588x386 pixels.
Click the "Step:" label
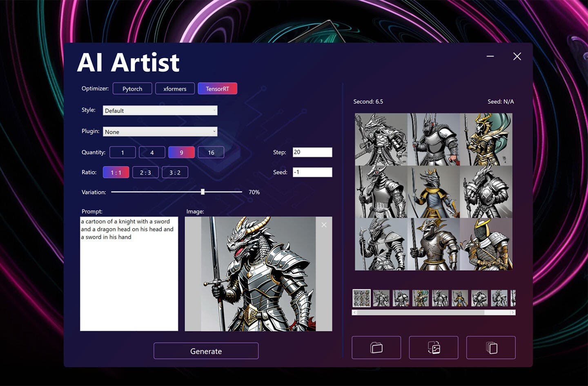click(280, 152)
